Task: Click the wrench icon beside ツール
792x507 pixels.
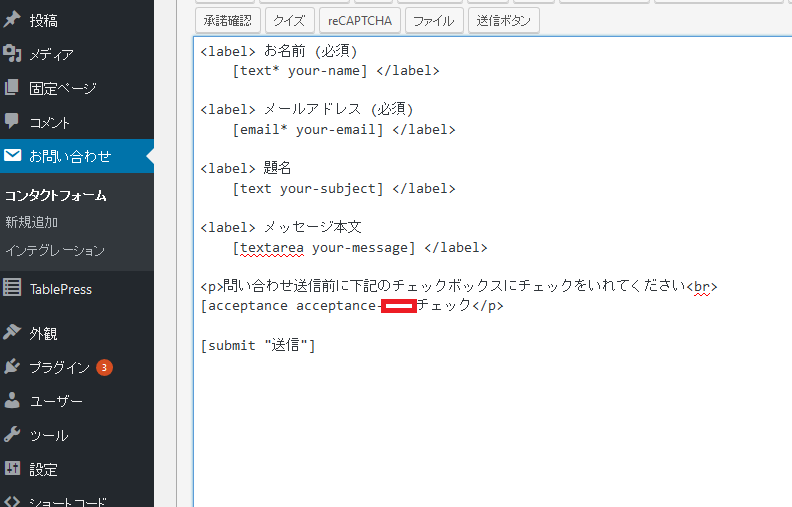Action: coord(12,435)
